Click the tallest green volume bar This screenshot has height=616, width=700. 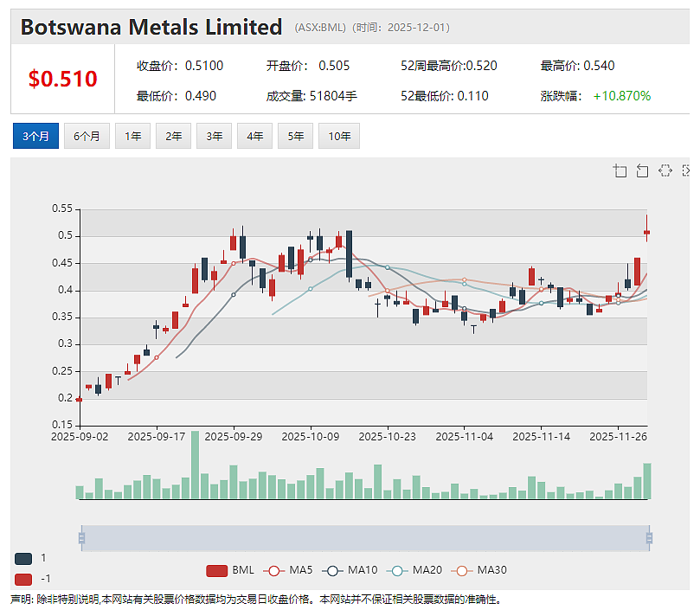(195, 465)
